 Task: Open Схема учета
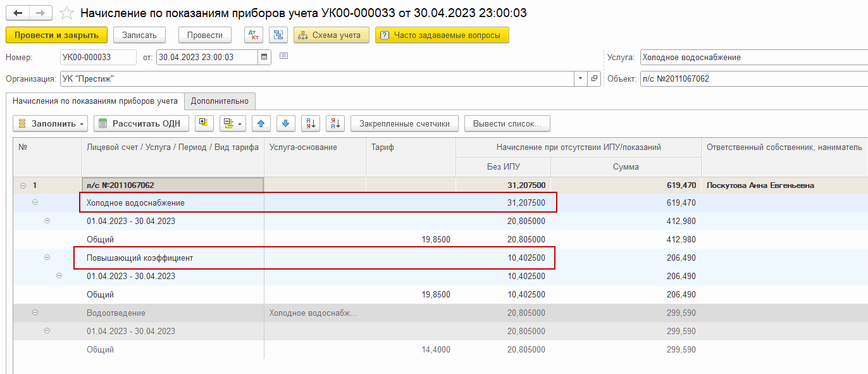[x=332, y=35]
